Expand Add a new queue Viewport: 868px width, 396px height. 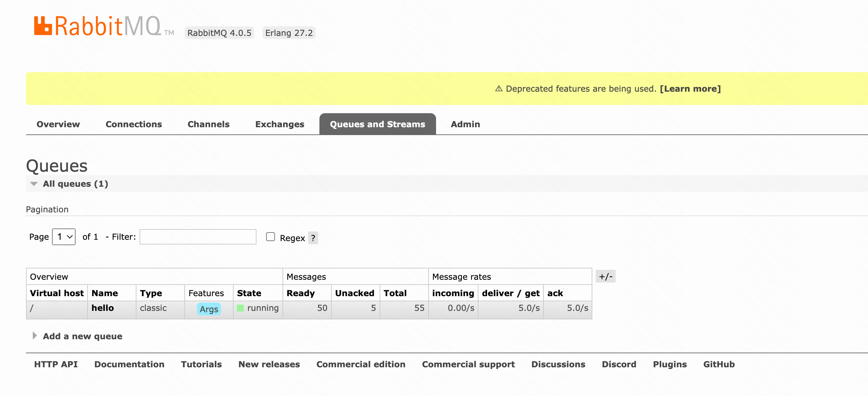click(x=82, y=336)
